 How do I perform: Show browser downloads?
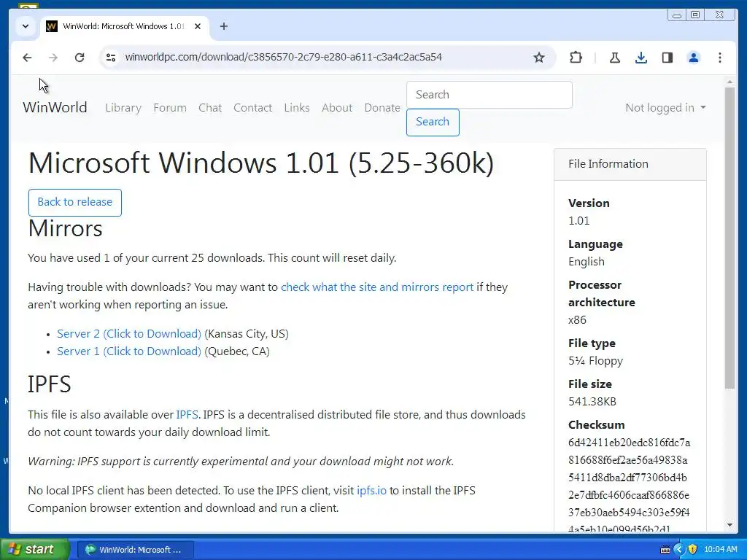pyautogui.click(x=641, y=58)
